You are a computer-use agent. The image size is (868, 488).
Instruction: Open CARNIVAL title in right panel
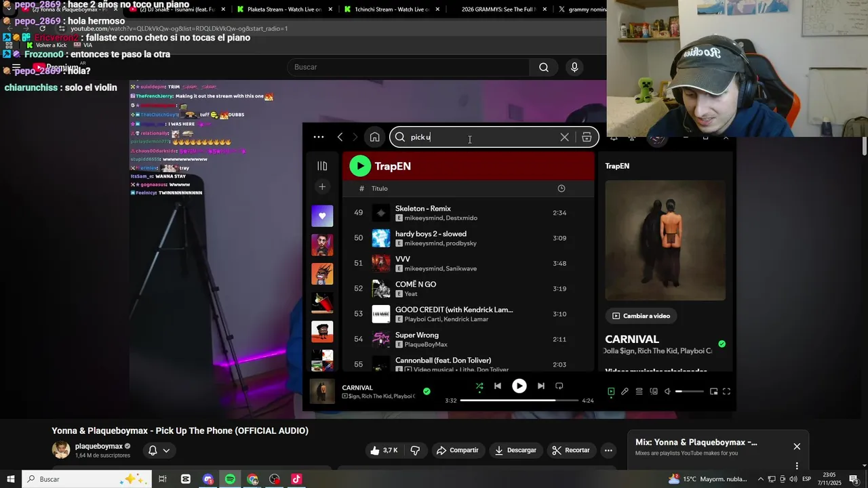tap(632, 339)
